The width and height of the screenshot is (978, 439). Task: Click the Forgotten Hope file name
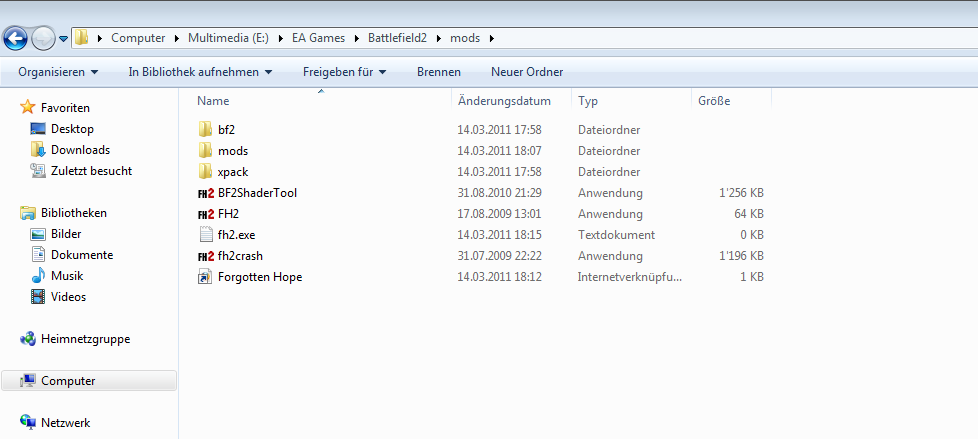coord(260,277)
